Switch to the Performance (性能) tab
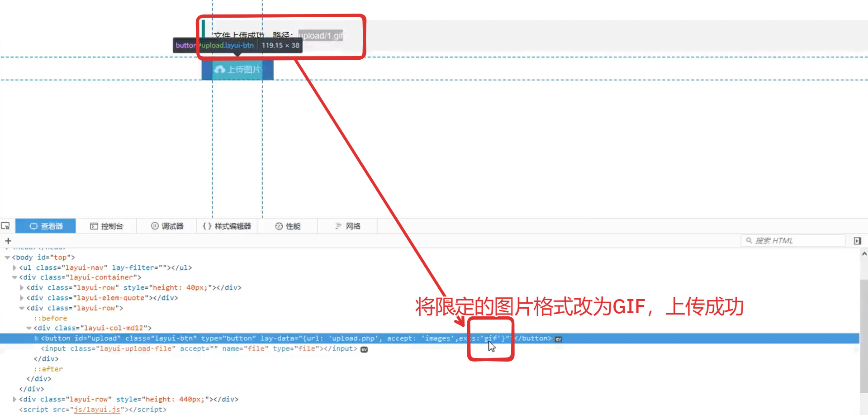Viewport: 868px width, 415px height. 288,226
